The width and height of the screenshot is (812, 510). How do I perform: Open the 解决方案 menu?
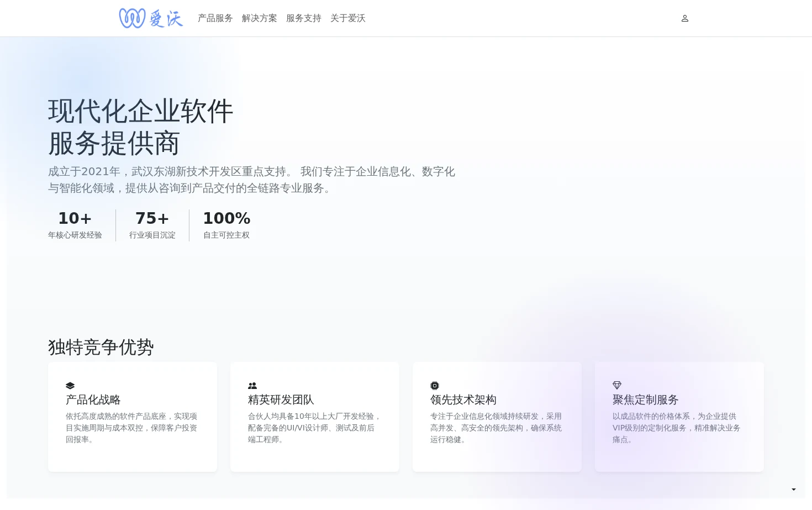click(260, 18)
